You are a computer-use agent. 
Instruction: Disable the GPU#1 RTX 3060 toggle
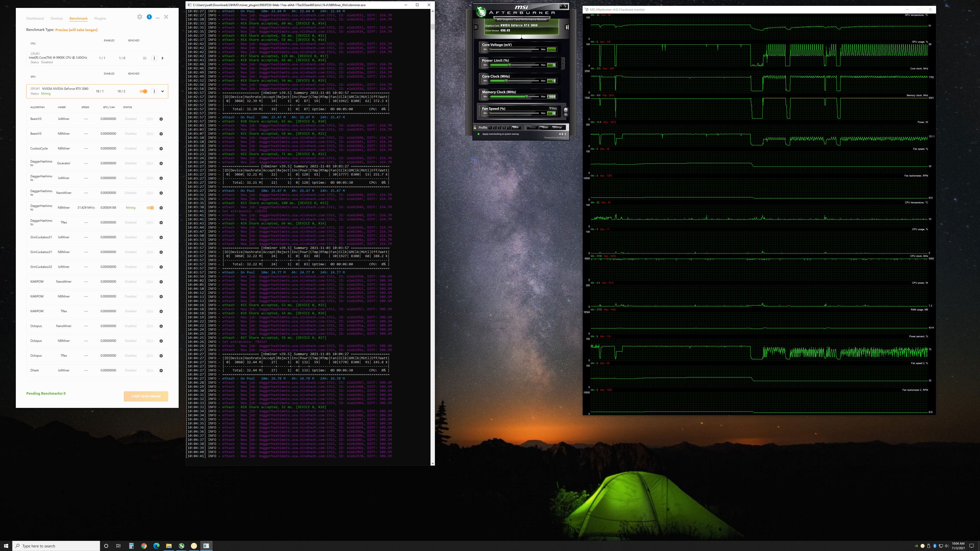[143, 91]
